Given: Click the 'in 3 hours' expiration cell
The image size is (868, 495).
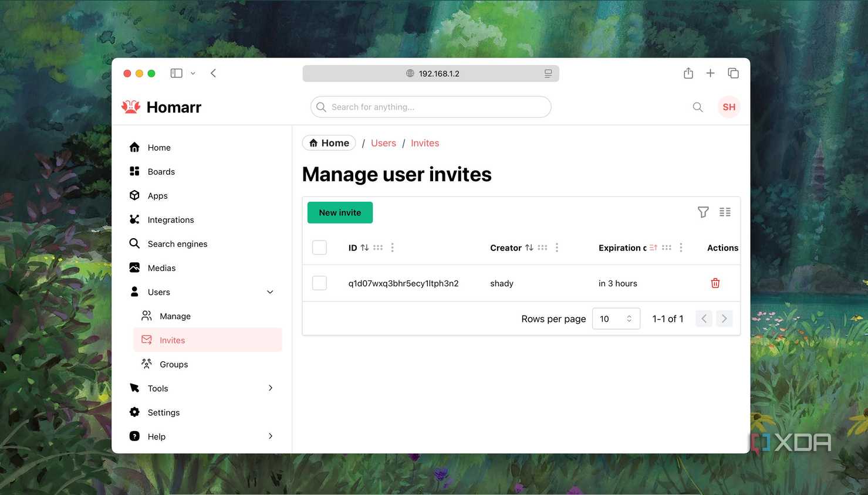Looking at the screenshot, I should [x=618, y=283].
